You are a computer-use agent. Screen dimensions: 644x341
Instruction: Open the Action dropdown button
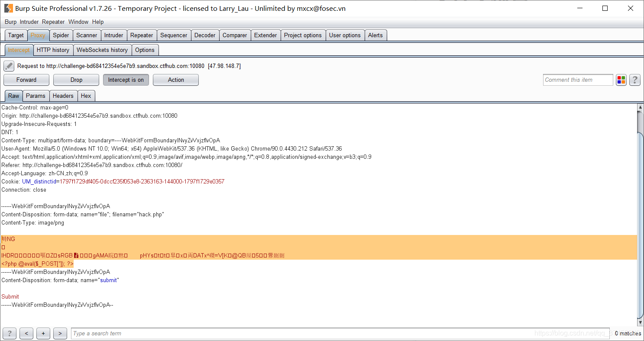tap(176, 80)
